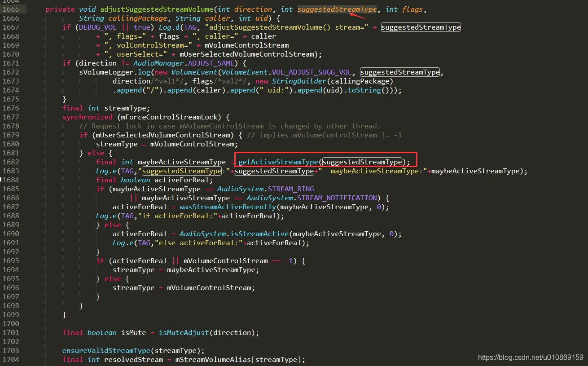Click the boxed suggestedStreamType argument on line 1682
This screenshot has height=366, width=588.
pyautogui.click(x=362, y=162)
